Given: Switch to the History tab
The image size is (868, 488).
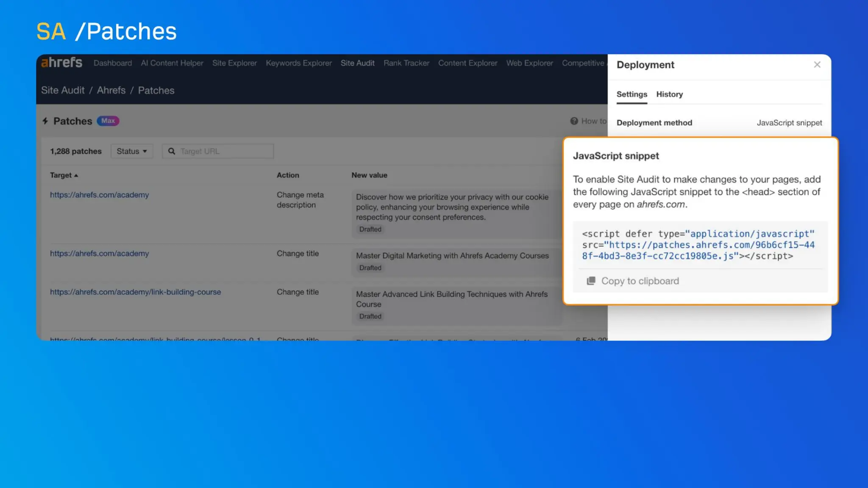Looking at the screenshot, I should (x=670, y=94).
